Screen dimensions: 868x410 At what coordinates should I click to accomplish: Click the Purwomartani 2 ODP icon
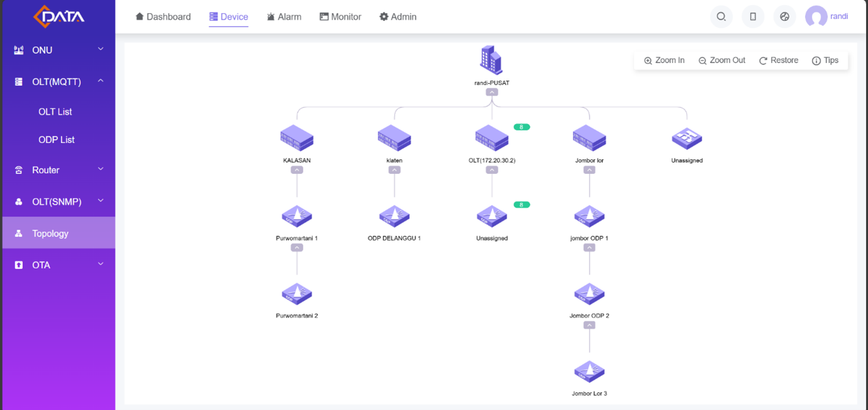click(x=296, y=294)
